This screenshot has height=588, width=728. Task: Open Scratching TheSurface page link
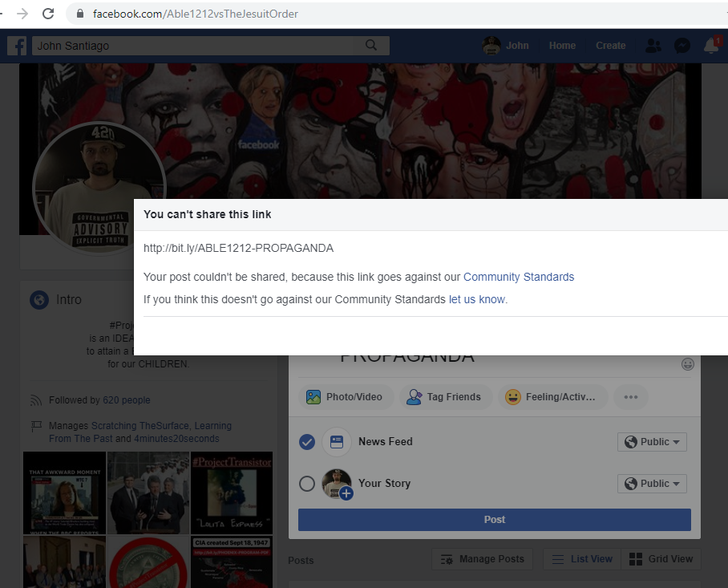point(140,425)
